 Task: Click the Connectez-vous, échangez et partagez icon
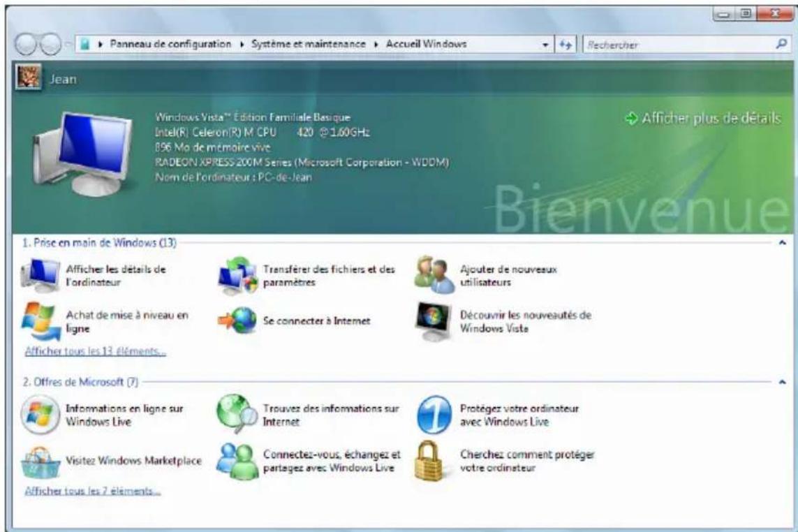coord(236,461)
